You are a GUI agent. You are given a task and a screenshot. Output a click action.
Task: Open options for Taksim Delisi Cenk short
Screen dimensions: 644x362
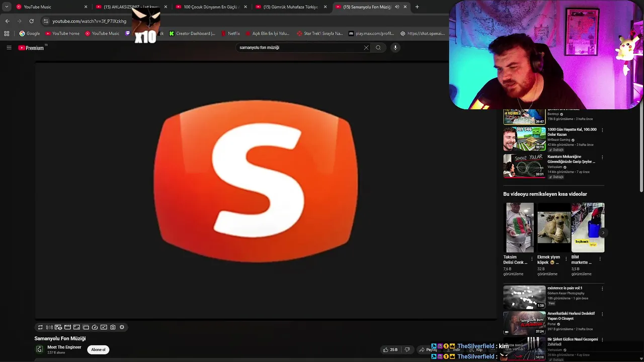pos(532,259)
